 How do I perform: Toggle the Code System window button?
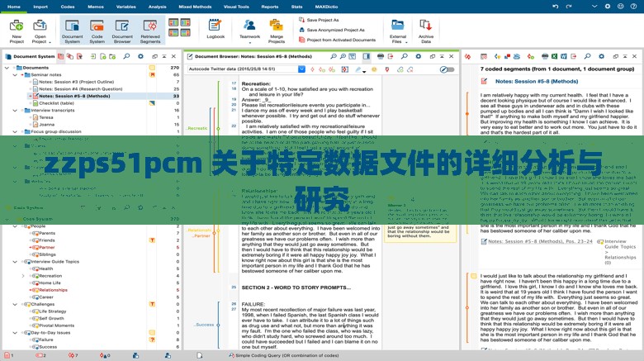pos(97,30)
